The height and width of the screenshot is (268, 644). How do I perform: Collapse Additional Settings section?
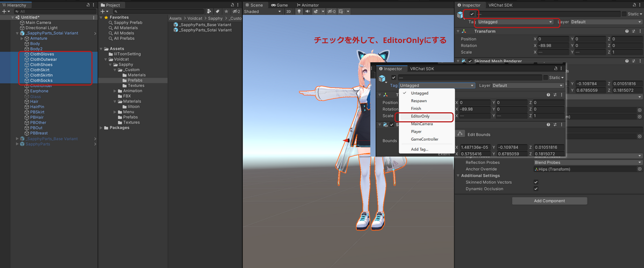[458, 176]
